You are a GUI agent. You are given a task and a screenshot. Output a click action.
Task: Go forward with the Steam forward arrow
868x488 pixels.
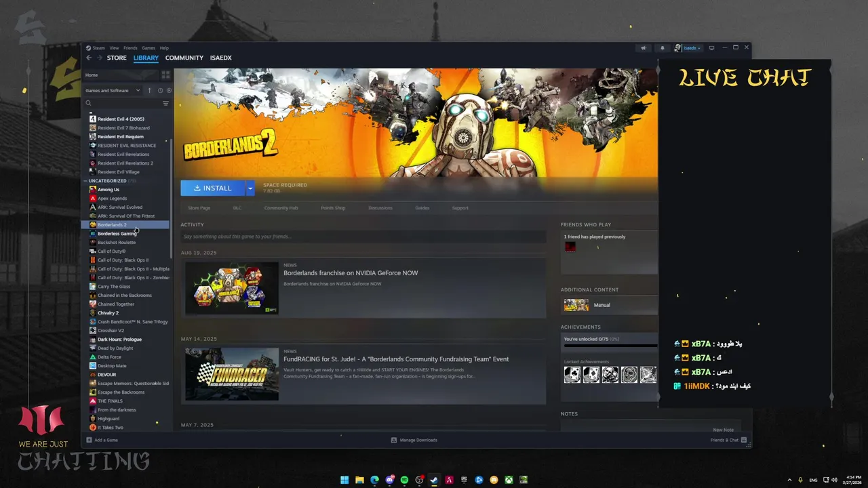pos(99,58)
